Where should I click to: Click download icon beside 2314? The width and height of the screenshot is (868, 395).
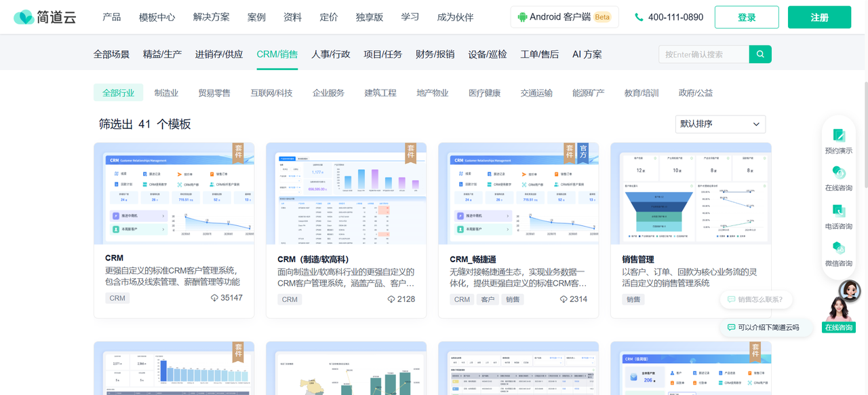pos(564,299)
